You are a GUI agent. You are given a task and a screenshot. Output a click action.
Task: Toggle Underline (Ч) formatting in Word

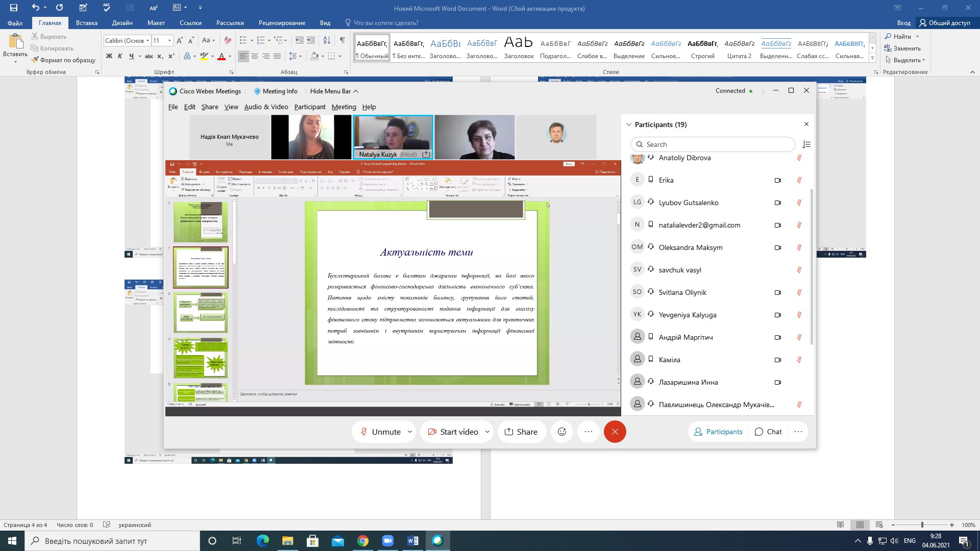pos(131,56)
